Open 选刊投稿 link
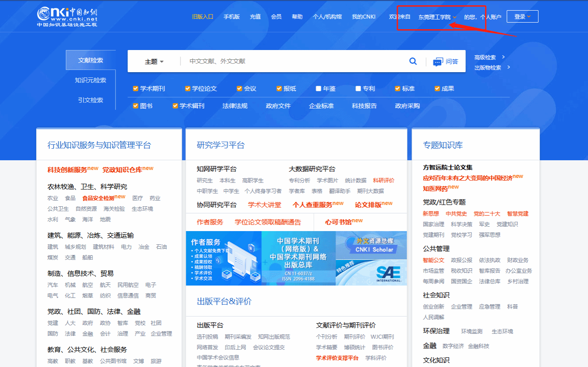588x367 pixels. [207, 337]
